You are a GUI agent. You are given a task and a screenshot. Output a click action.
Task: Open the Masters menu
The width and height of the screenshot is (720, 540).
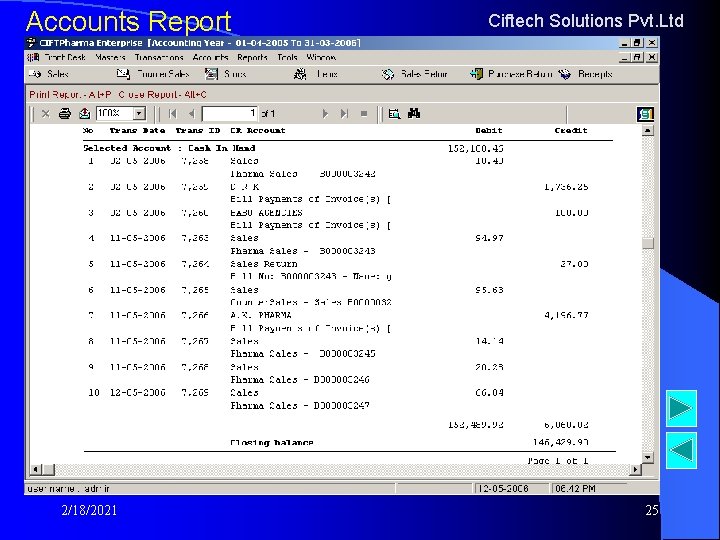[x=110, y=57]
